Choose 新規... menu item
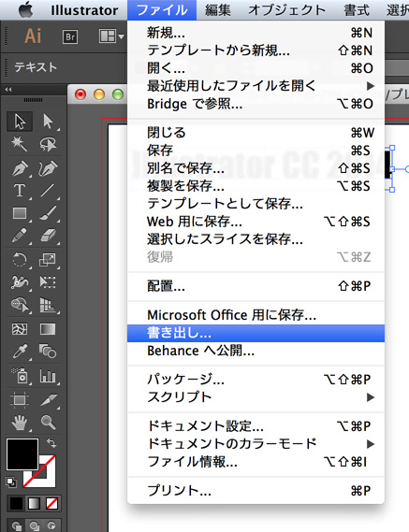This screenshot has width=409, height=532. click(256, 33)
